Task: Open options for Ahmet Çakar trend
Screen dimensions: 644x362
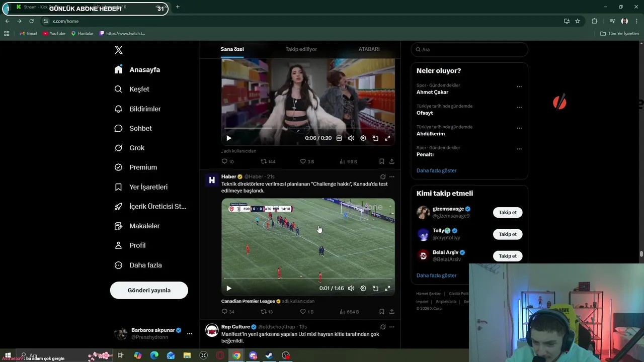Action: 519,86
